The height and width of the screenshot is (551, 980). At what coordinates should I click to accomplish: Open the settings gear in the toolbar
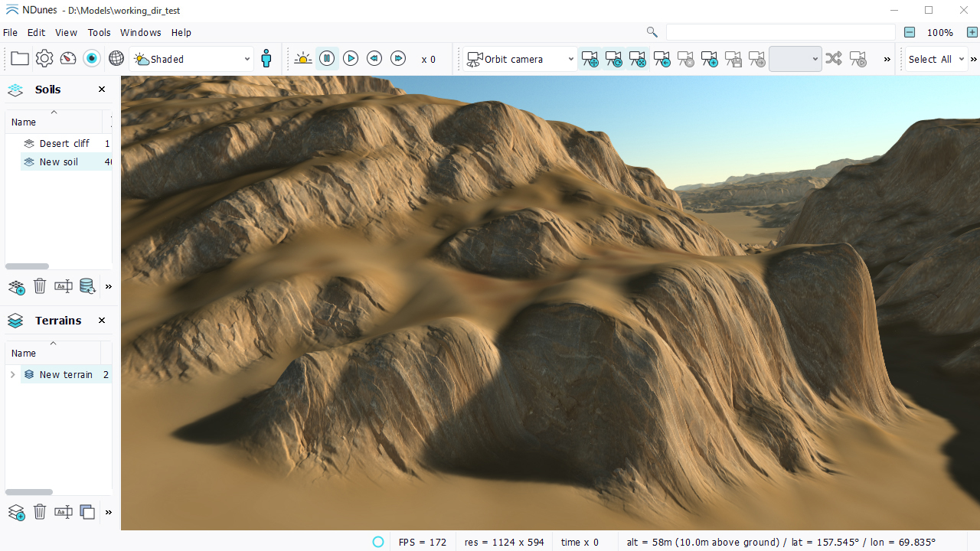pos(44,59)
